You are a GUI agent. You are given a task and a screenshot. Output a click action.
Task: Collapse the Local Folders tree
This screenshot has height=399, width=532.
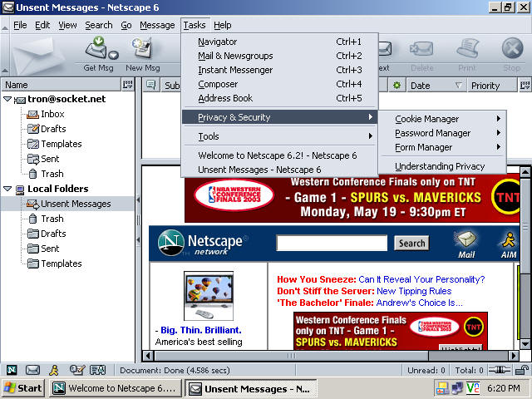click(7, 189)
